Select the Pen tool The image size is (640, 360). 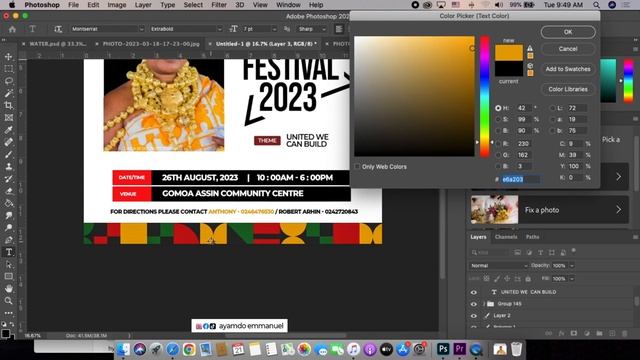click(x=8, y=240)
